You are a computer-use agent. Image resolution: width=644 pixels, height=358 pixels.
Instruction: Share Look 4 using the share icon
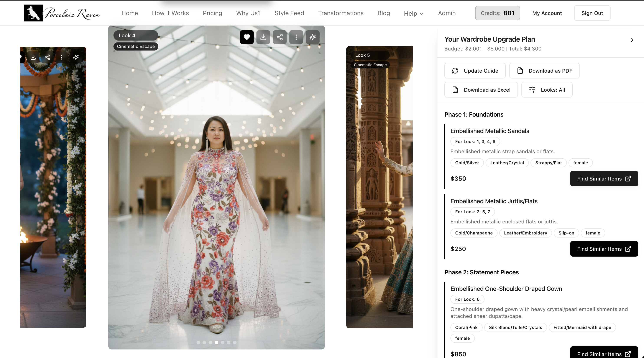click(280, 37)
